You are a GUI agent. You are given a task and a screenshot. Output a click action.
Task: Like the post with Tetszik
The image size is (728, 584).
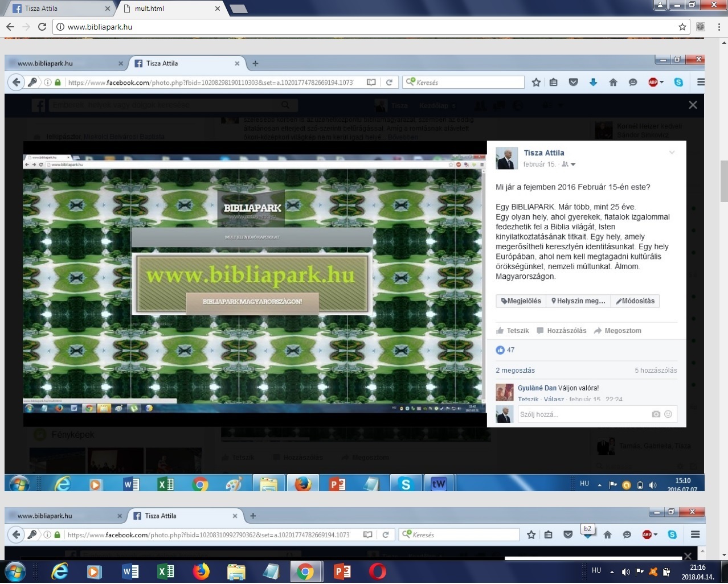tap(513, 331)
